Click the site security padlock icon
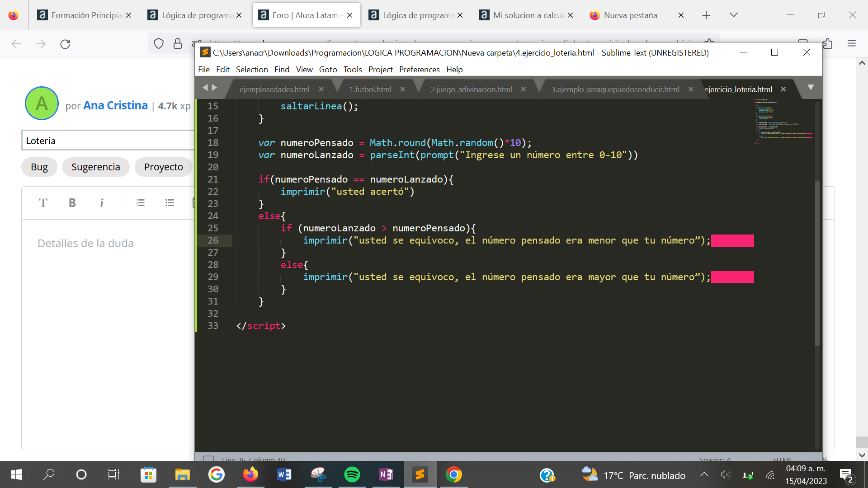Screen dimensions: 868x488 [x=178, y=43]
